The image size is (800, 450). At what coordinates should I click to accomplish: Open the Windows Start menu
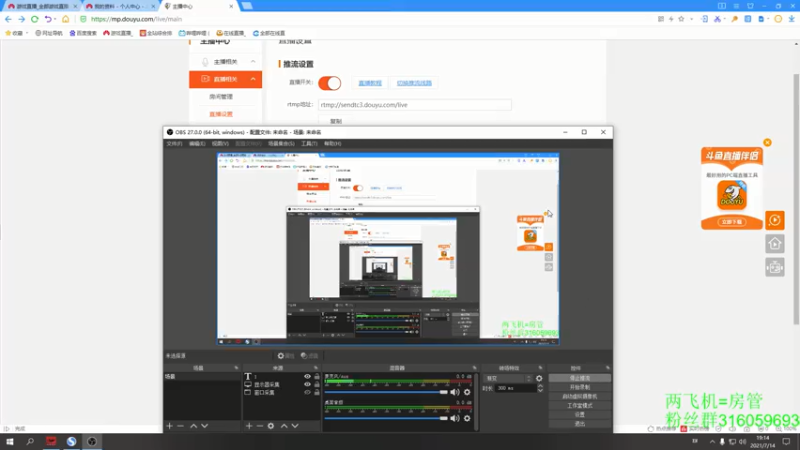10,441
